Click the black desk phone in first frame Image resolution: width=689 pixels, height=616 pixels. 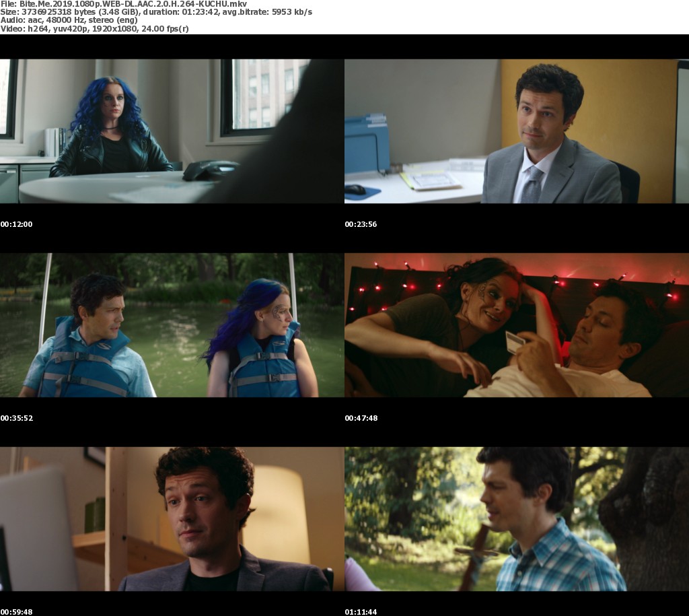209,170
